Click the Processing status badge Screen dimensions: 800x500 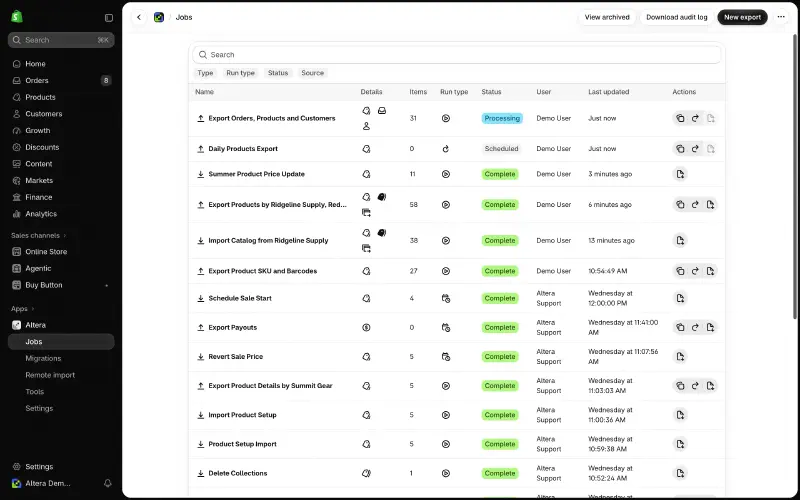click(502, 118)
